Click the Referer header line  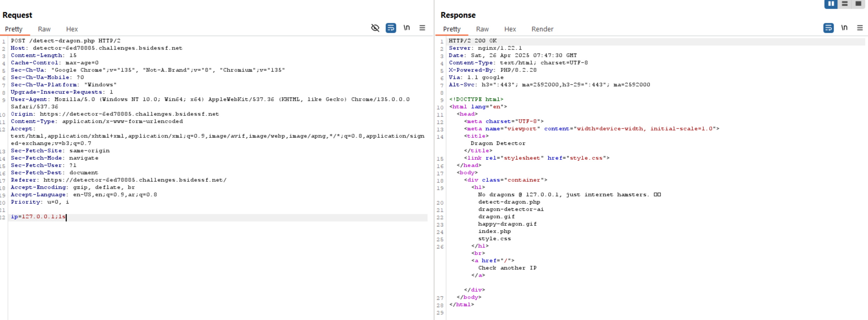[119, 180]
